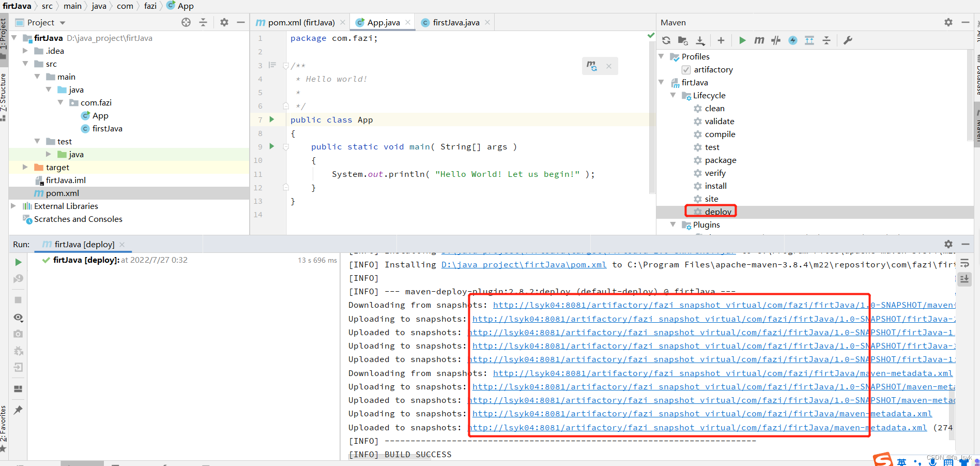
Task: Select Scratches and Consoles item
Action: click(78, 219)
